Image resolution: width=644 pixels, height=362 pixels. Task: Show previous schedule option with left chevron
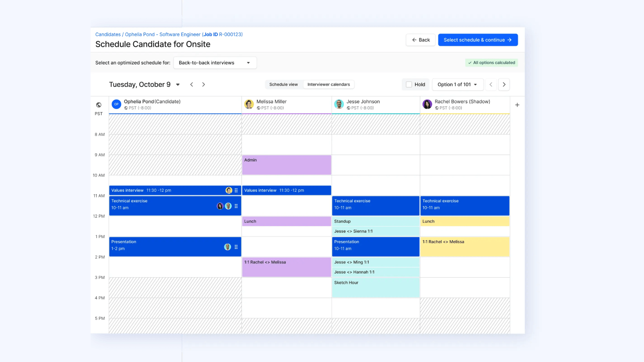[491, 84]
